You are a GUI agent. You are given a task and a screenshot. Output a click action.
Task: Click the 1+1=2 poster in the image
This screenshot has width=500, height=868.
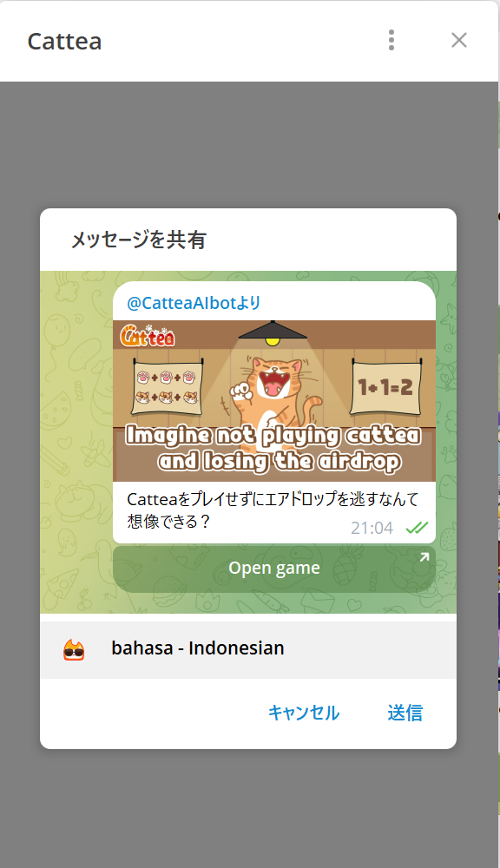click(386, 386)
